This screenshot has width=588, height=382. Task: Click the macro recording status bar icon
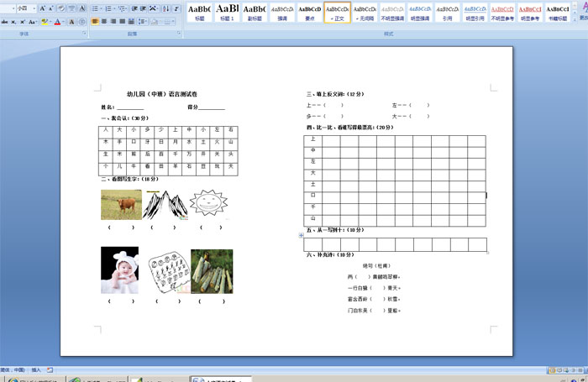tap(50, 370)
